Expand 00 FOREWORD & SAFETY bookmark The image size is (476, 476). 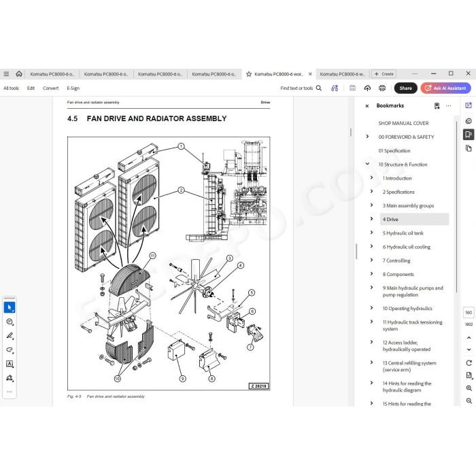click(367, 137)
